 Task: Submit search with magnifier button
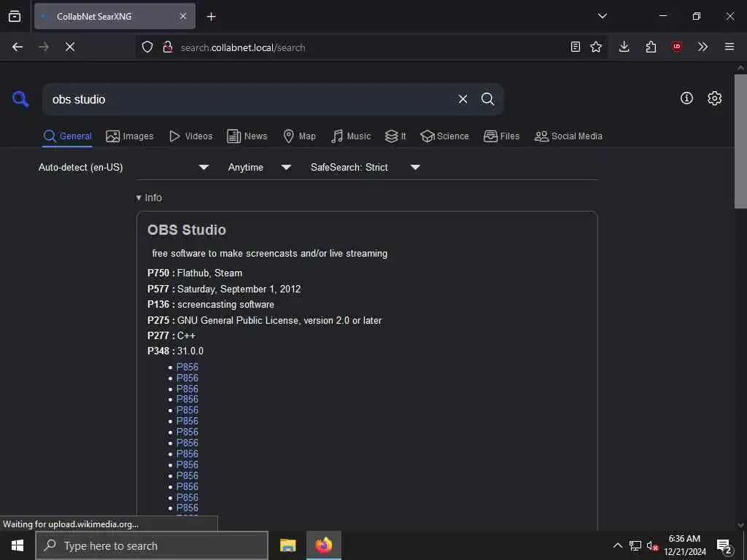point(487,99)
